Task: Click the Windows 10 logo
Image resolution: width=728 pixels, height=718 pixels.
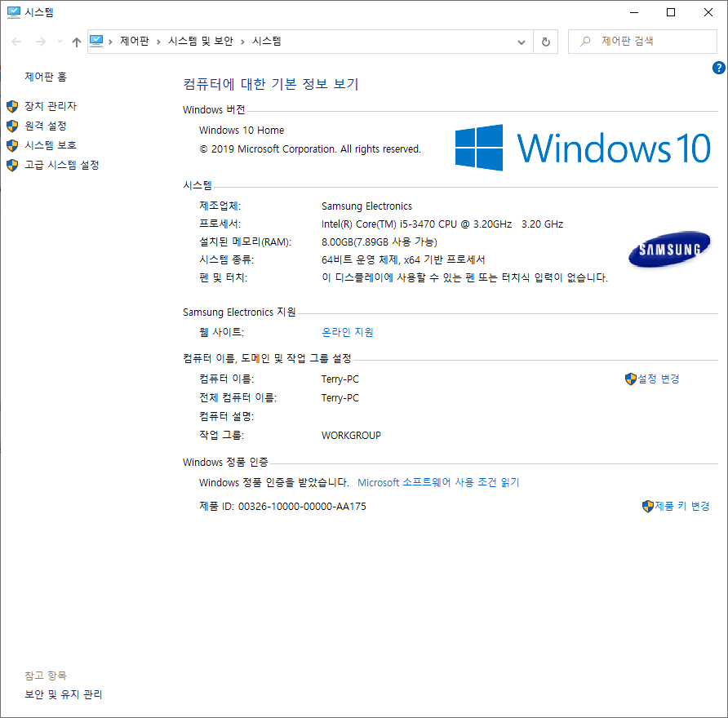Action: coord(582,148)
